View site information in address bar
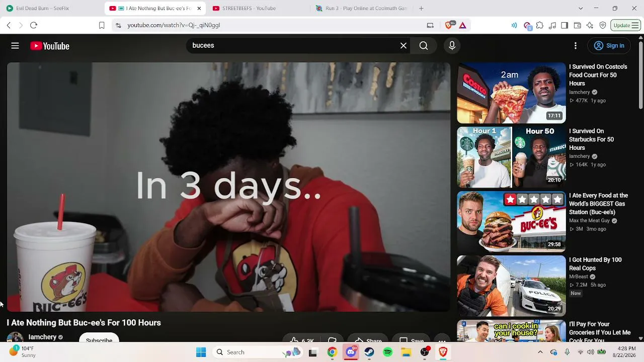 (x=118, y=25)
